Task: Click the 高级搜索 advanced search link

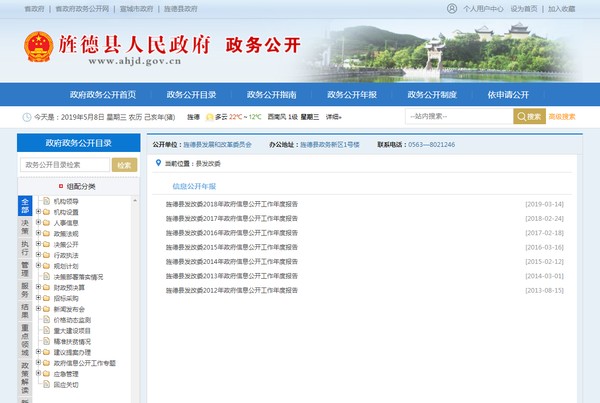Action: click(x=562, y=117)
